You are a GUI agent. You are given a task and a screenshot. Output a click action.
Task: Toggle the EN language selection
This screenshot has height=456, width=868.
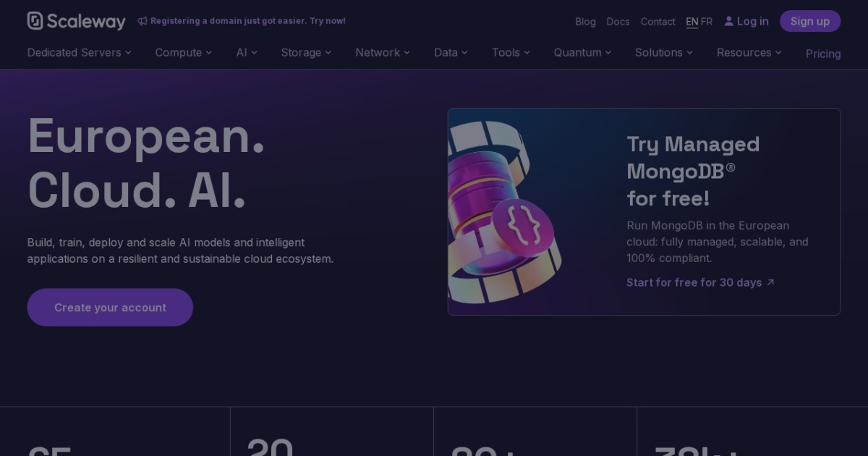coord(692,21)
